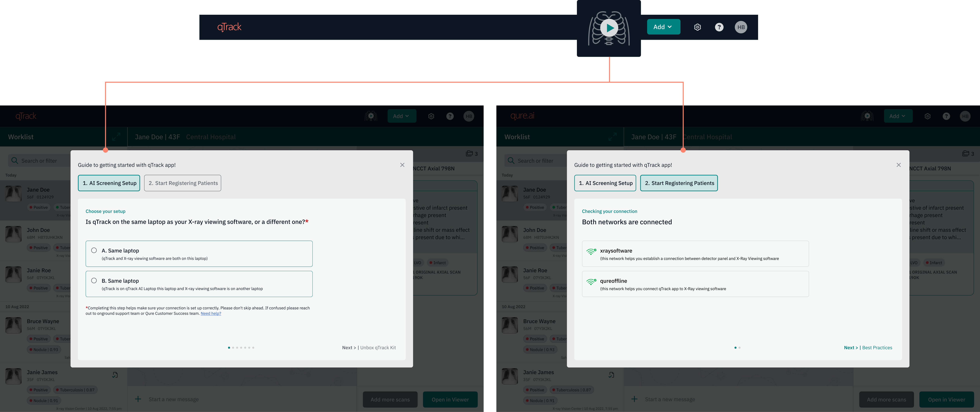Screen dimensions: 980x412
Task: Click guide video icon in right qure.ai window header
Action: [x=867, y=116]
